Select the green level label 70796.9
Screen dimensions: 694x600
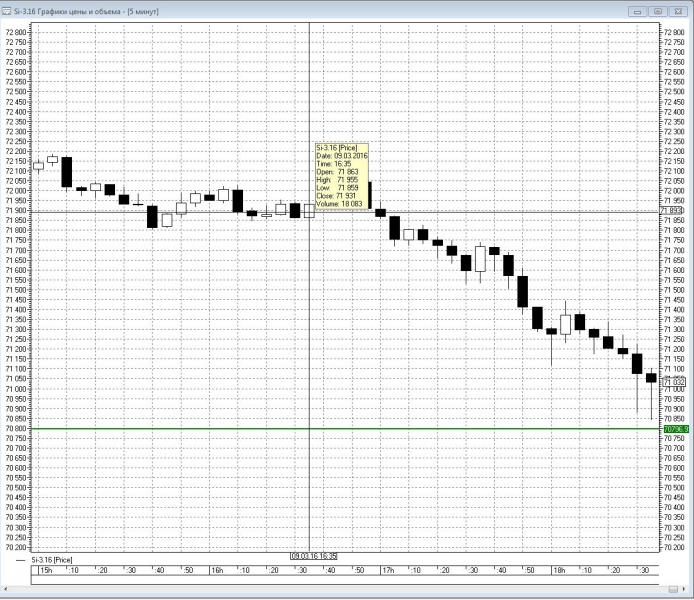(x=676, y=429)
